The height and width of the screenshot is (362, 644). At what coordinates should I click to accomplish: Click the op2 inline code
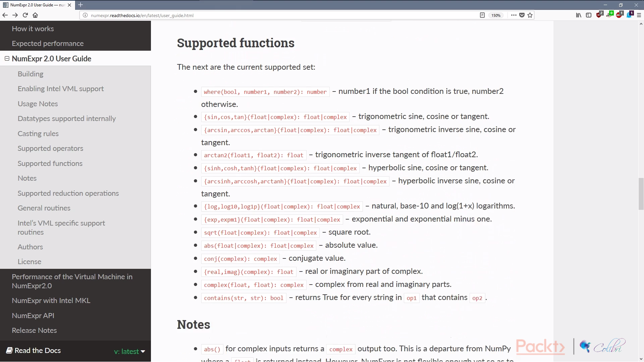pos(477,298)
